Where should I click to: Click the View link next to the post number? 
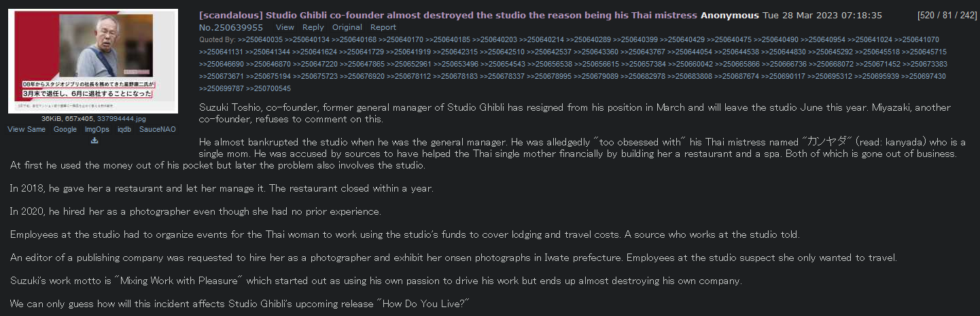(285, 27)
